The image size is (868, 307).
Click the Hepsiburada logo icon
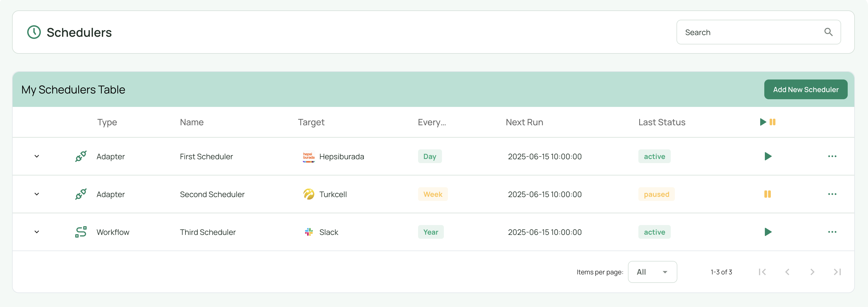coord(308,157)
